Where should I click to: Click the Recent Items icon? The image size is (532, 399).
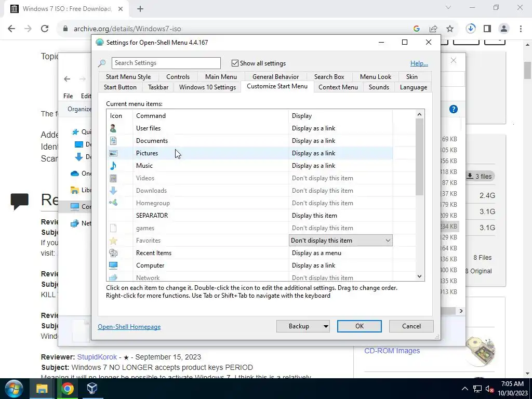(113, 253)
